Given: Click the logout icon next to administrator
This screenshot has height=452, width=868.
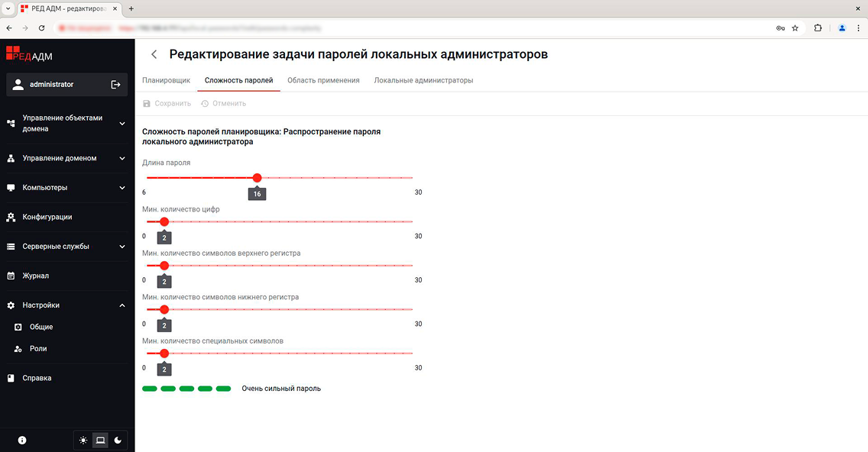Looking at the screenshot, I should 115,85.
